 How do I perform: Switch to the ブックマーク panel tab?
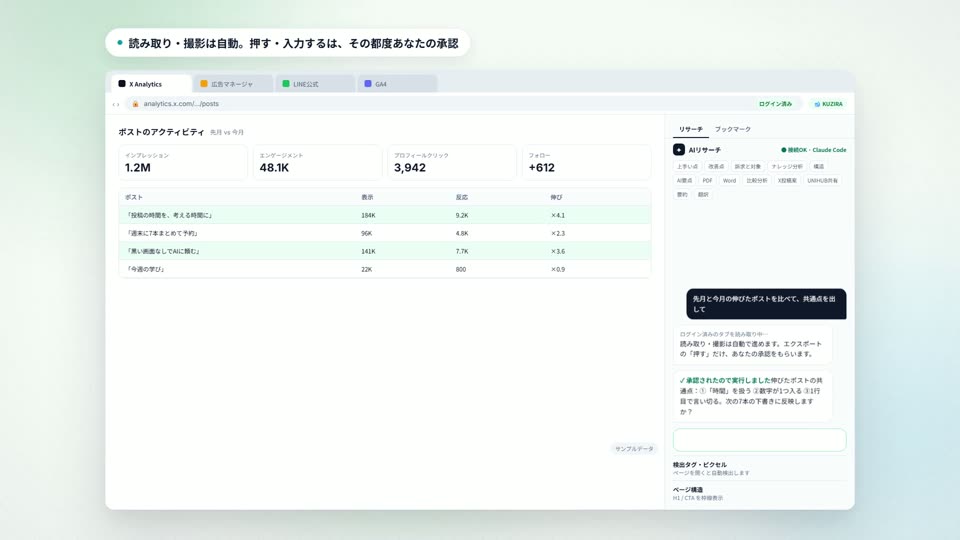tap(733, 129)
